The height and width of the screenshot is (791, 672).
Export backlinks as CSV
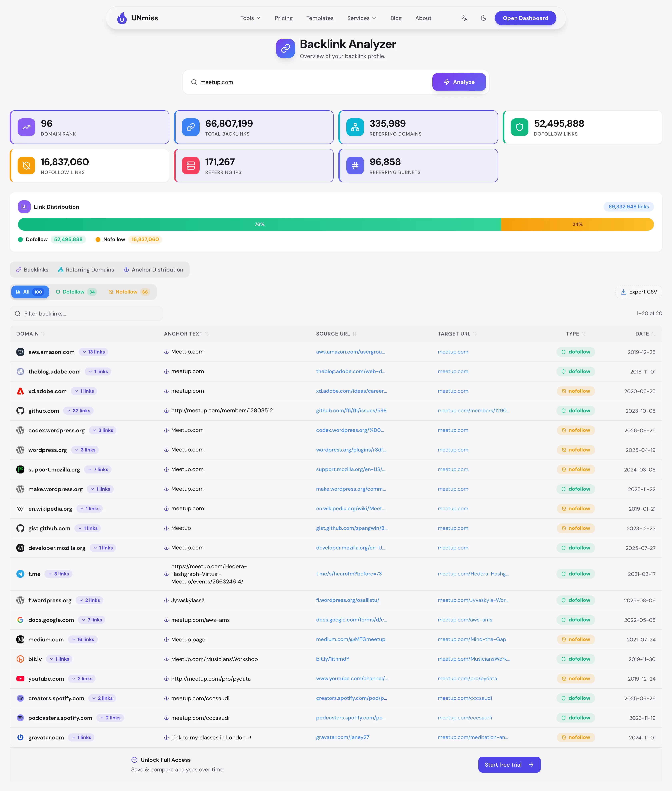coord(638,292)
